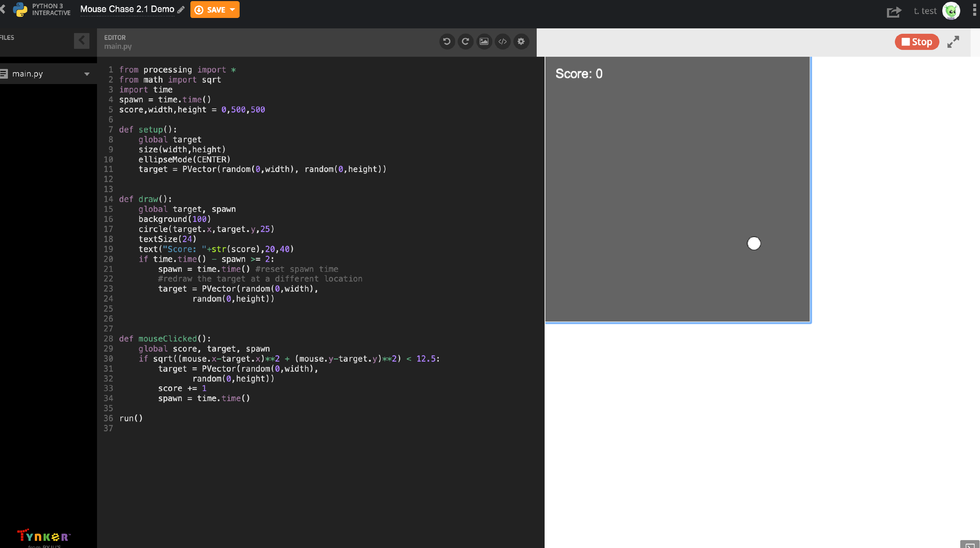The height and width of the screenshot is (548, 980).
Task: Open the main.py file dropdown arrow
Action: pos(87,74)
